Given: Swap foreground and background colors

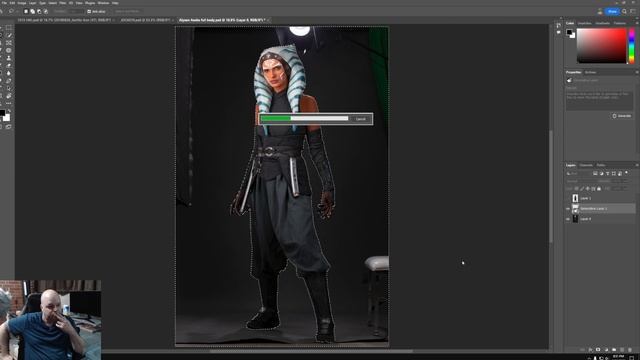Looking at the screenshot, I should coord(9,110).
